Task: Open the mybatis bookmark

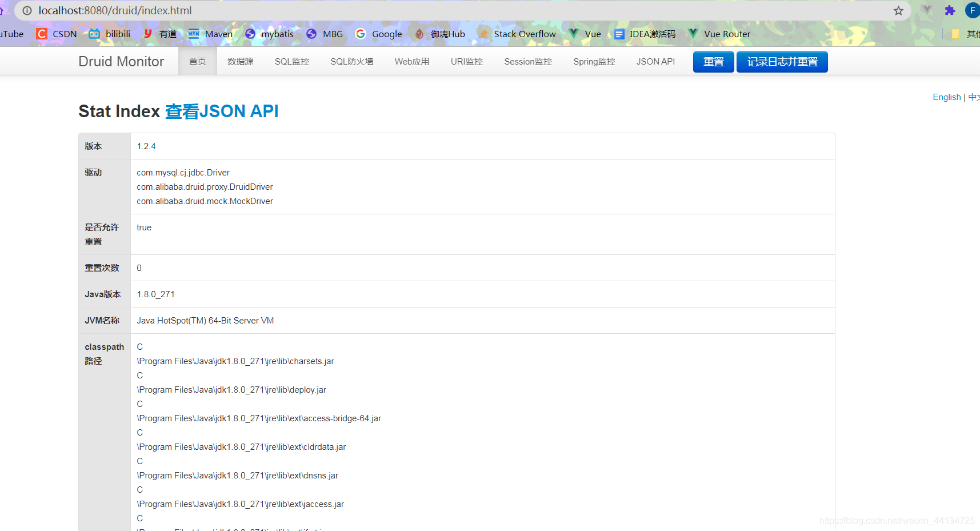Action: click(269, 34)
